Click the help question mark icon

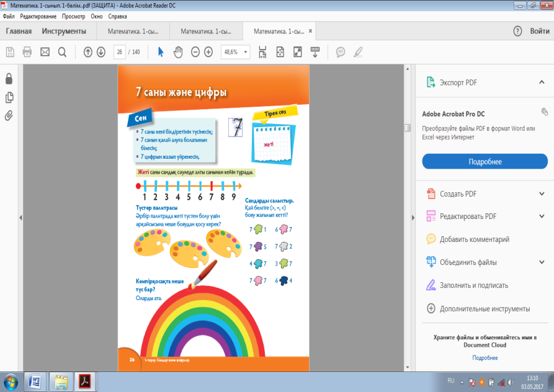click(517, 31)
